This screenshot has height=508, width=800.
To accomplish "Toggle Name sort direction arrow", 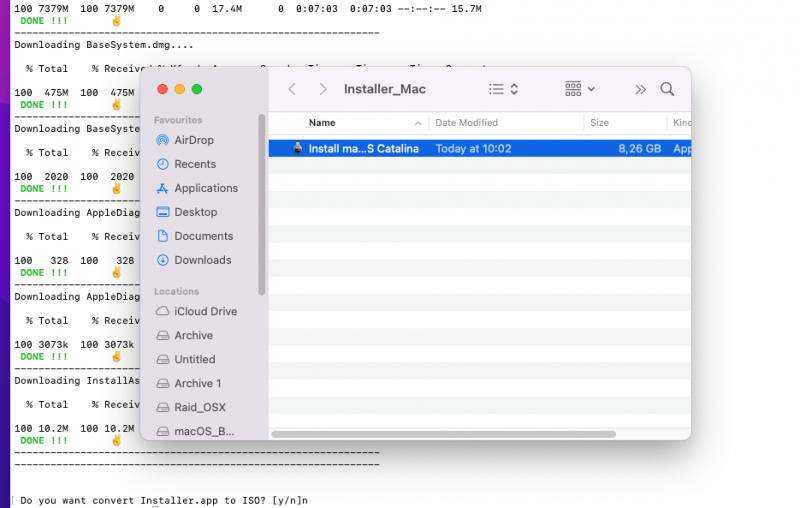I will click(418, 123).
